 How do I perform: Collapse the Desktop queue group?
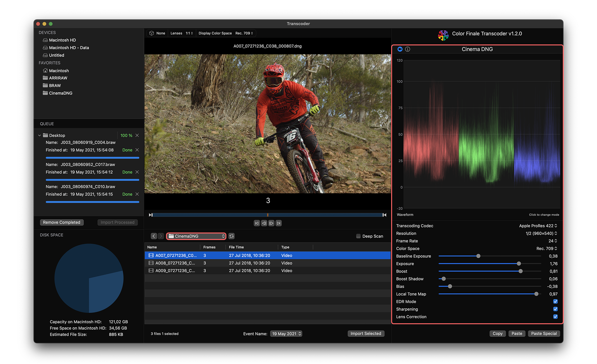39,136
